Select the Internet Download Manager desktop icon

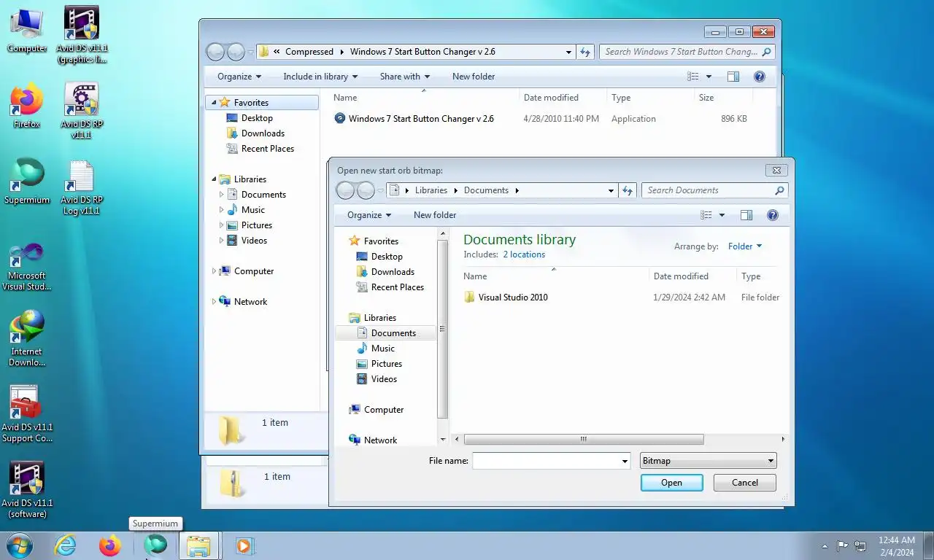(x=27, y=338)
